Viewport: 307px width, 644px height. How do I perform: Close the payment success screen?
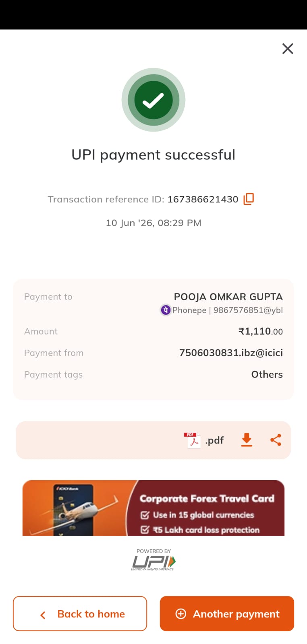coord(288,49)
